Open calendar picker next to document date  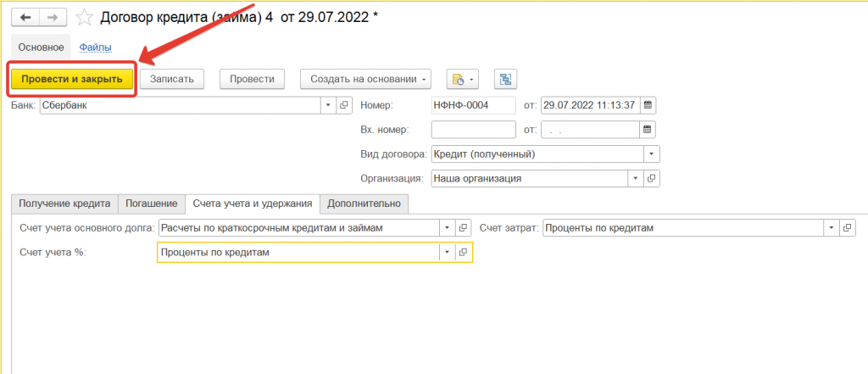648,105
